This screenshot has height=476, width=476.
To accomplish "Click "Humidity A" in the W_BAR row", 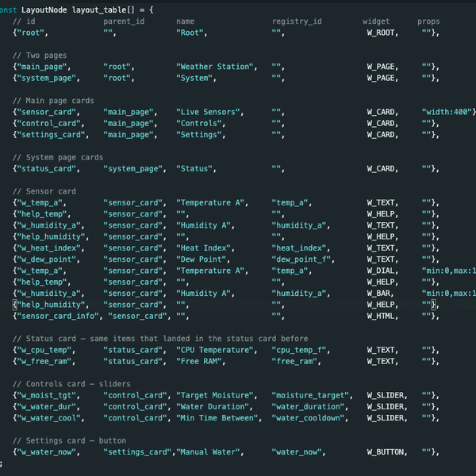I will click(x=203, y=294).
